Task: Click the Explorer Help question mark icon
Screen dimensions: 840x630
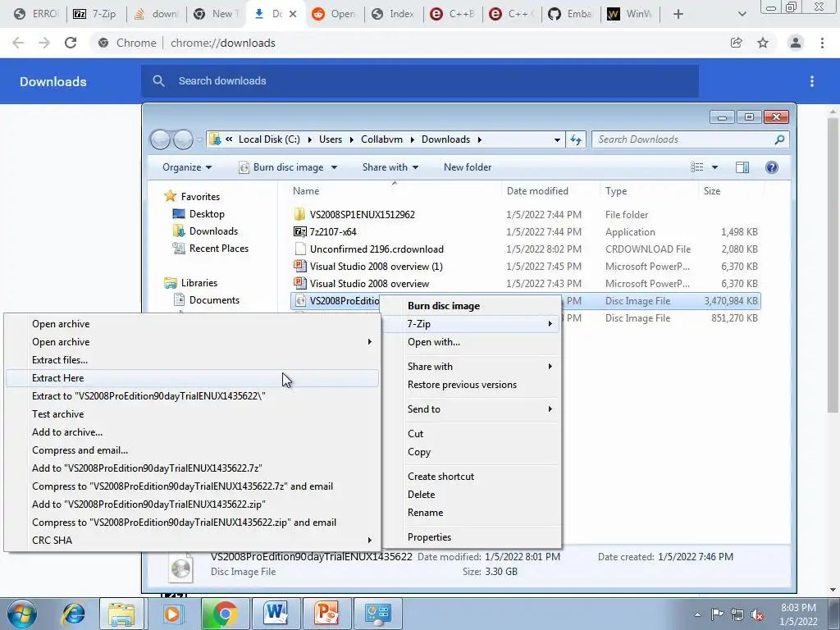Action: 772,167
